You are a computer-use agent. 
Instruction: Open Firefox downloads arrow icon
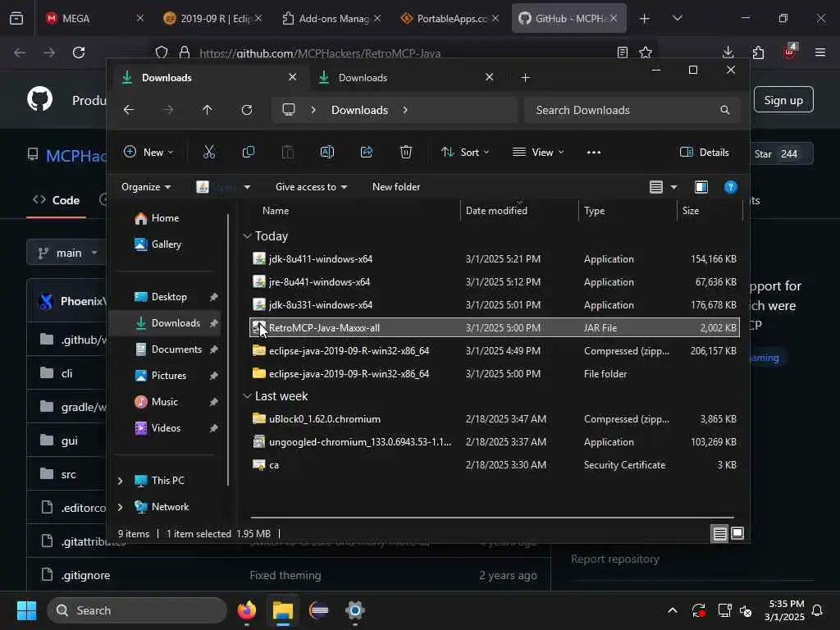coord(728,52)
